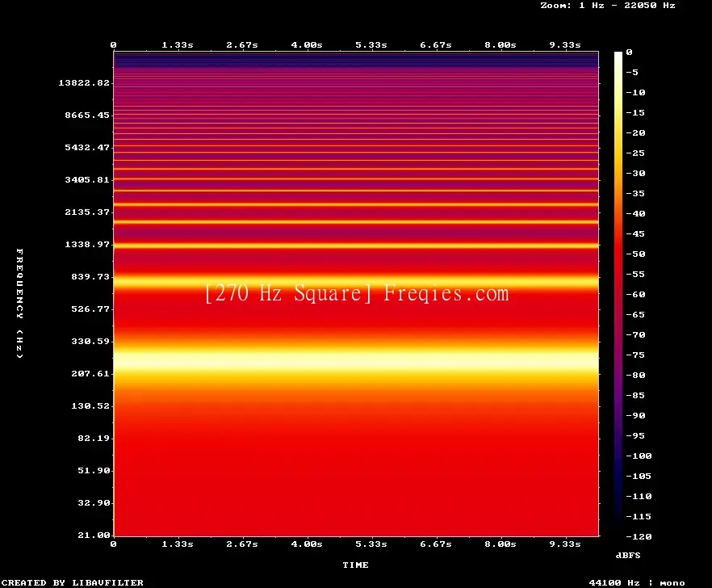Click the CREATED BY LIBAVFILTER text
The width and height of the screenshot is (712, 588).
(x=72, y=582)
